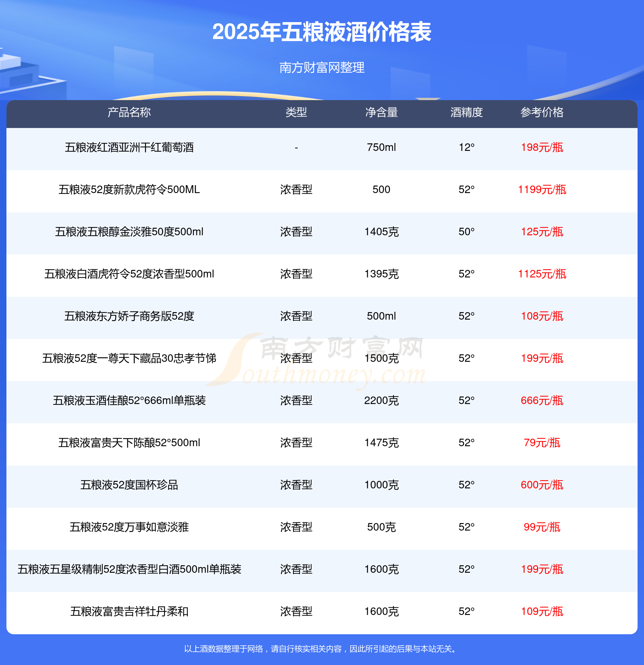644x665 pixels.
Task: Click 52° in the 新款虎符令 row
Action: tap(467, 189)
